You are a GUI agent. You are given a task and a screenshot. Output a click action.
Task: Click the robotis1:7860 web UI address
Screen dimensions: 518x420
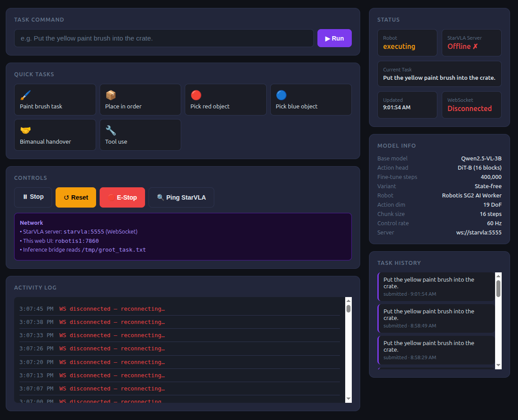point(77,241)
